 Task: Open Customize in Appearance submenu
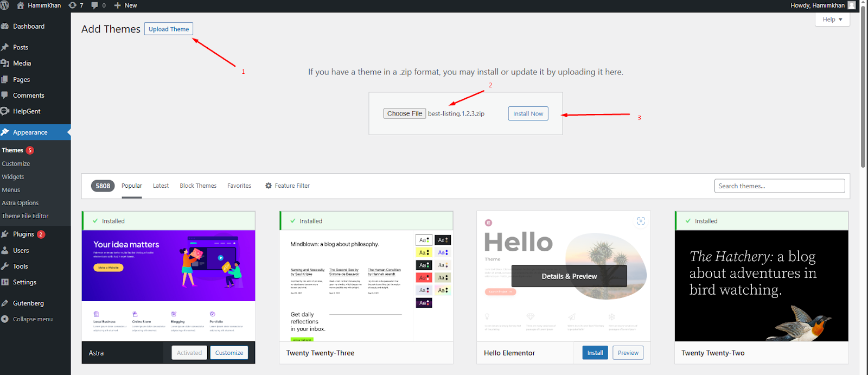point(16,163)
